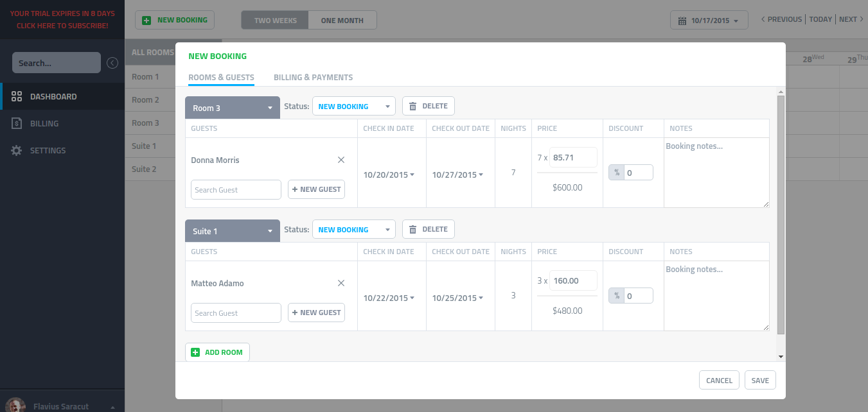
Task: Click New Guest button for Suite 1
Action: coord(316,313)
